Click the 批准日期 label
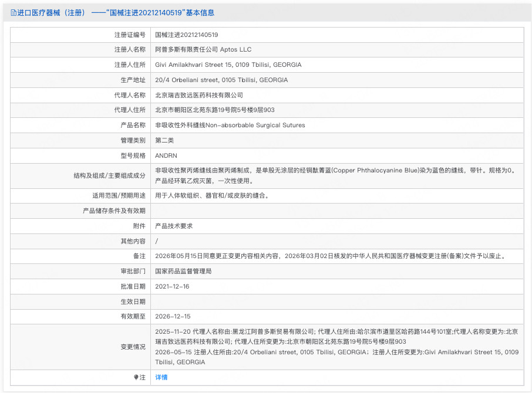The width and height of the screenshot is (532, 393). [133, 286]
